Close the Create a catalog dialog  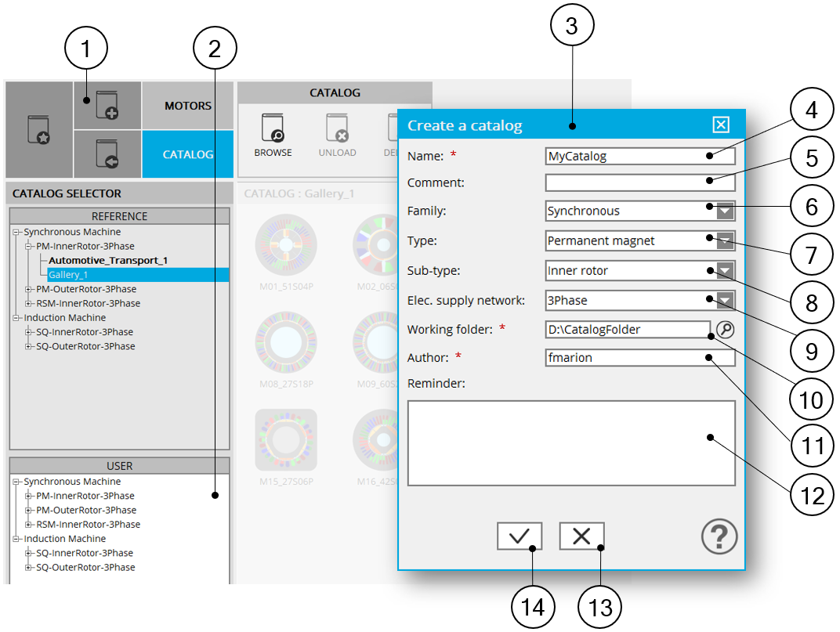[x=721, y=125]
